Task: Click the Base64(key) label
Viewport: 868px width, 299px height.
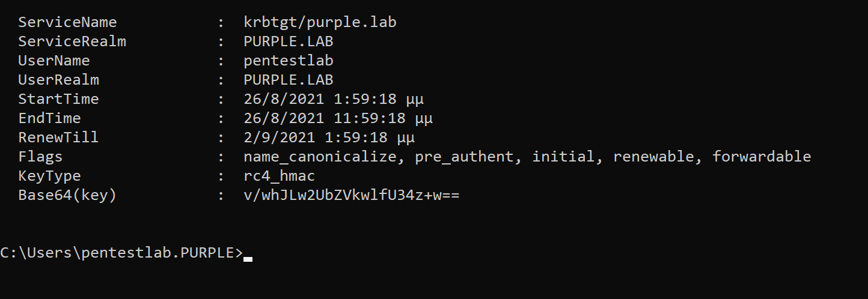Action: (x=67, y=196)
